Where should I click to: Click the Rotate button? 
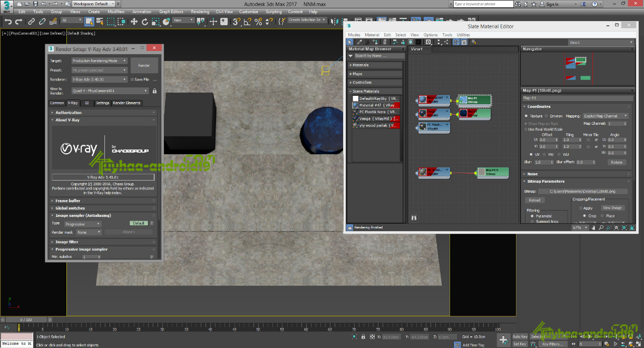pos(617,162)
